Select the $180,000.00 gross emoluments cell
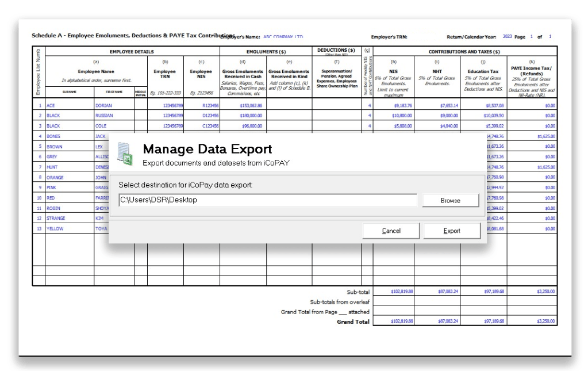Image resolution: width=588 pixels, height=371 pixels. 243,116
